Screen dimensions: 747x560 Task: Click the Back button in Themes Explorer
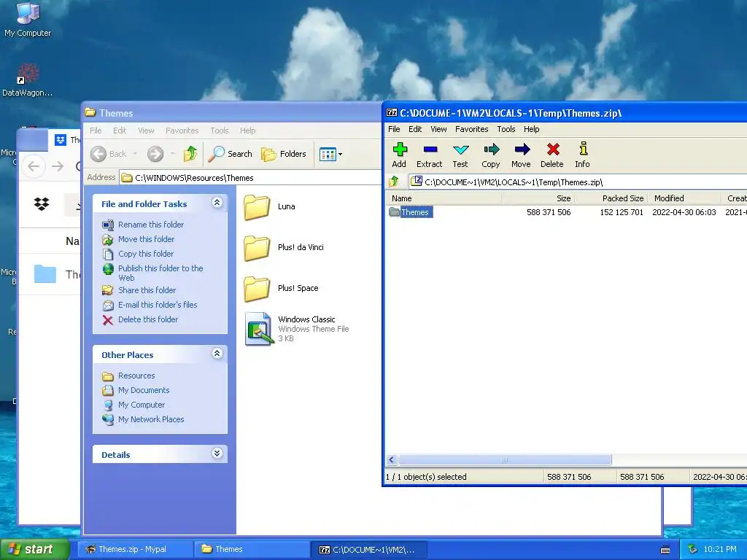pyautogui.click(x=109, y=154)
